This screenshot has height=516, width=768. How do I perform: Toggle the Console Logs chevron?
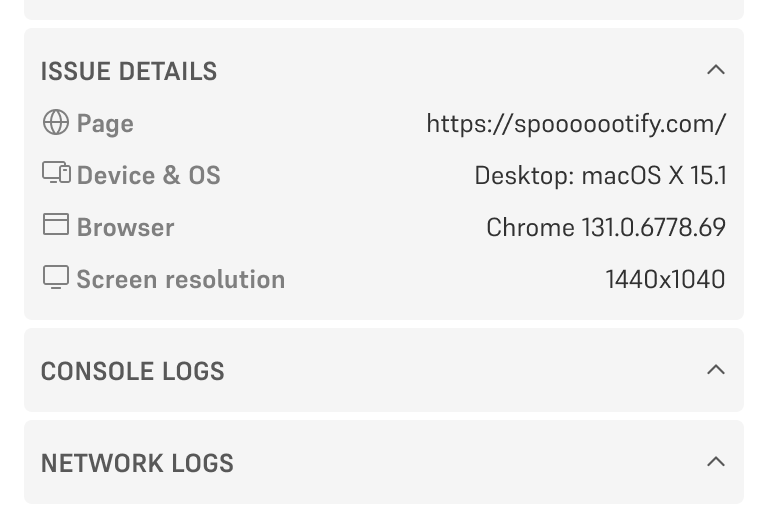715,370
